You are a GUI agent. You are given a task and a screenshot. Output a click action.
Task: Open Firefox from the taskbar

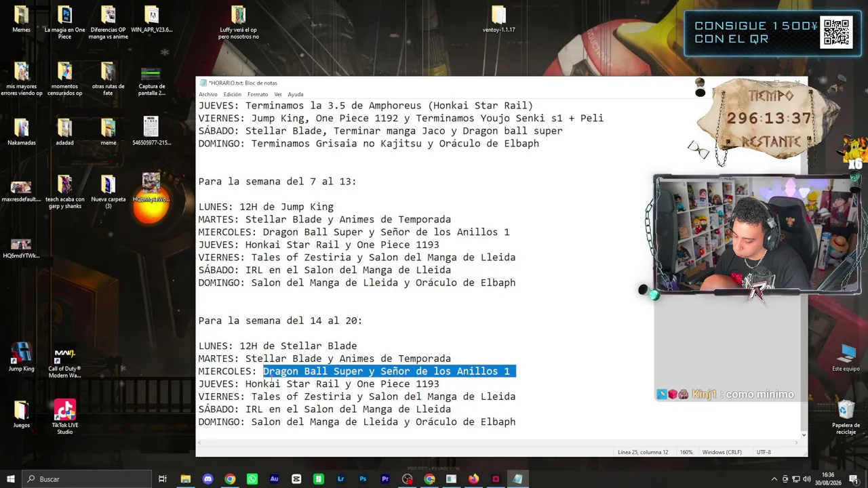pyautogui.click(x=473, y=479)
